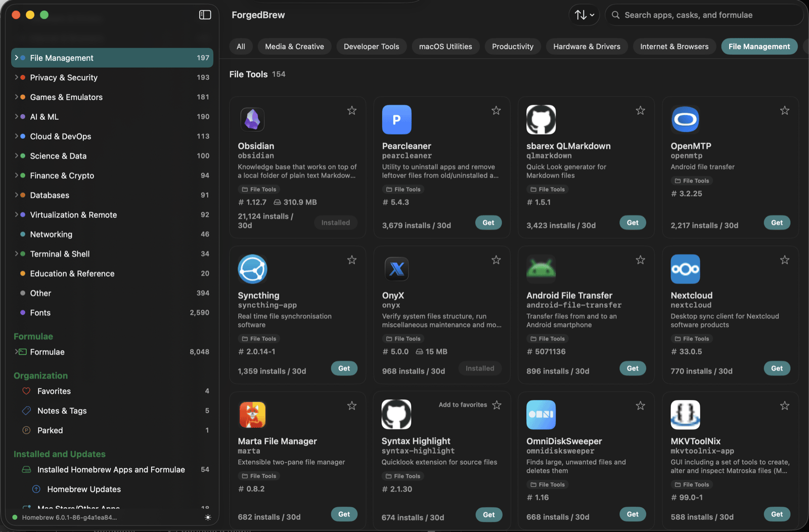Switch to the Internet & Browsers tab

coord(674,47)
